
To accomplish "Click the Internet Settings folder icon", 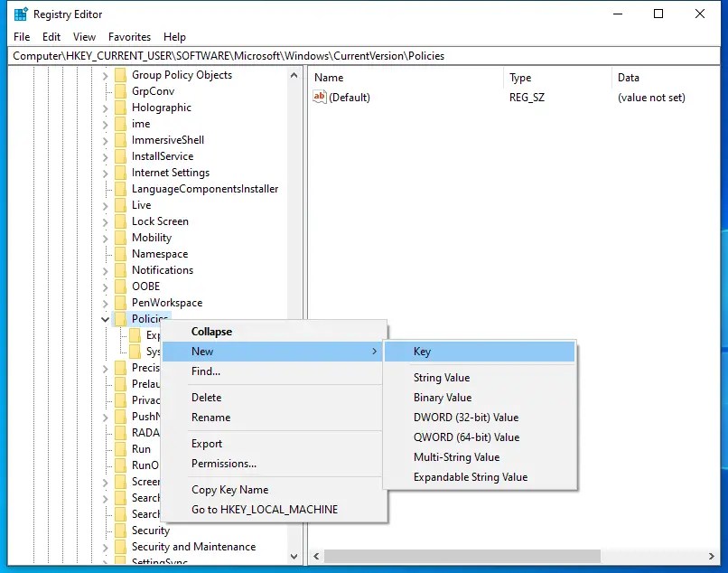I will (x=122, y=173).
